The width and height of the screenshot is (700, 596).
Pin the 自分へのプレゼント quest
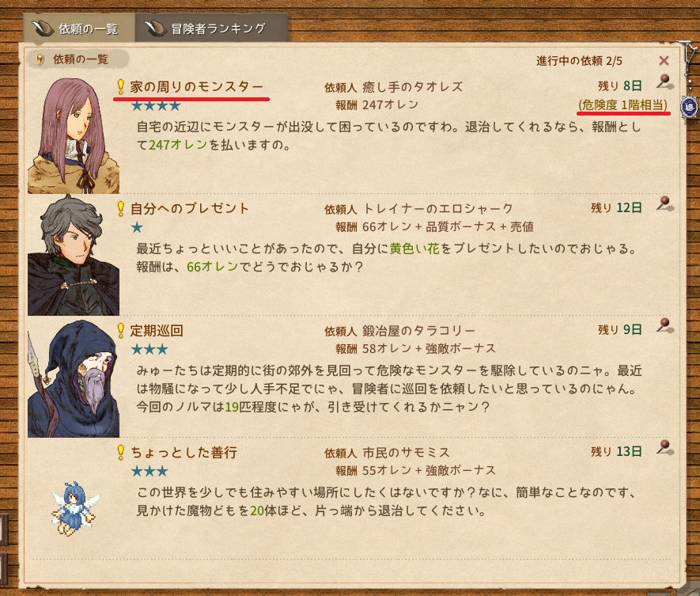pyautogui.click(x=665, y=203)
